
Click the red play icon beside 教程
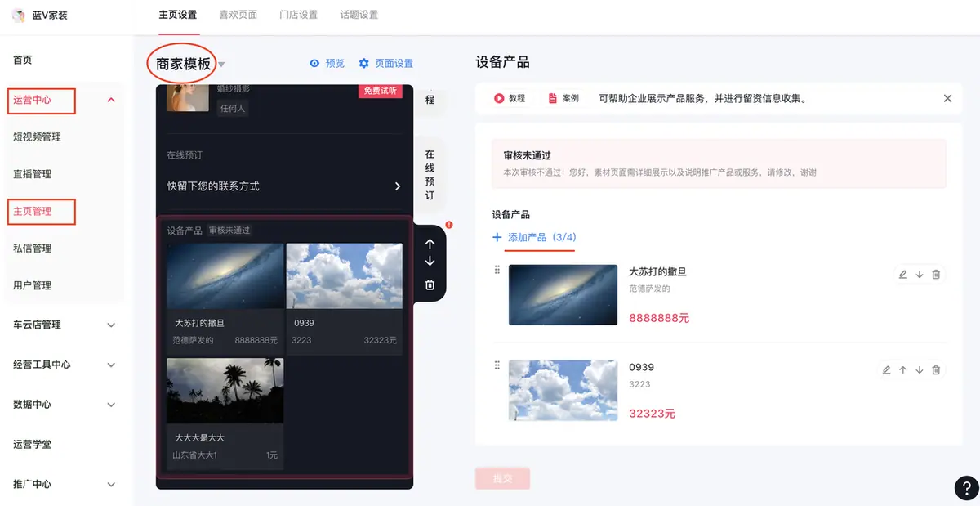499,98
